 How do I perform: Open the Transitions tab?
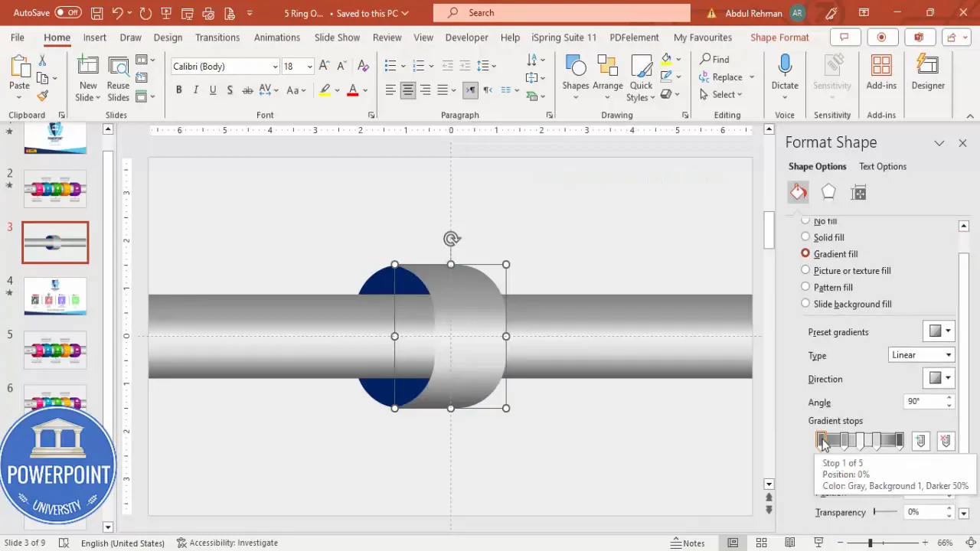[x=217, y=37]
